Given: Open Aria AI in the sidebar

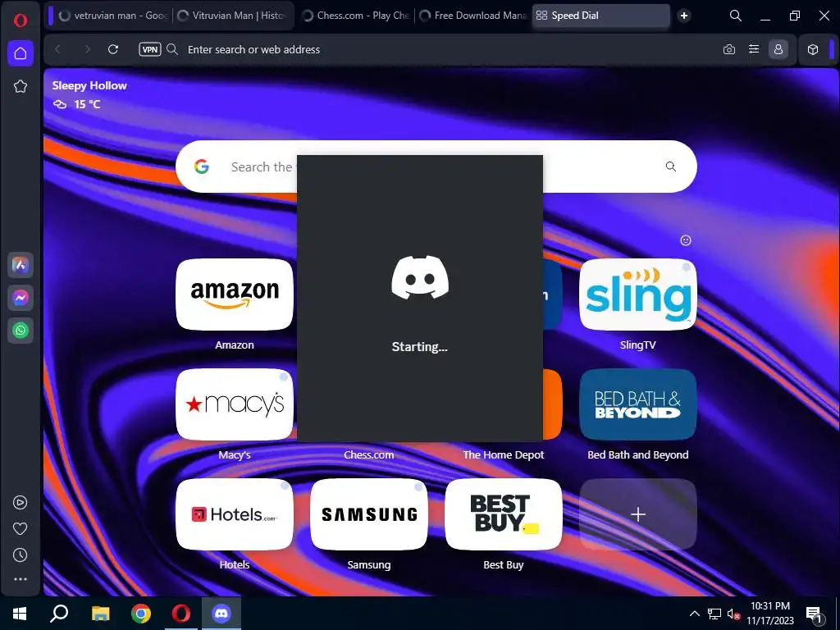Looking at the screenshot, I should coord(21,265).
